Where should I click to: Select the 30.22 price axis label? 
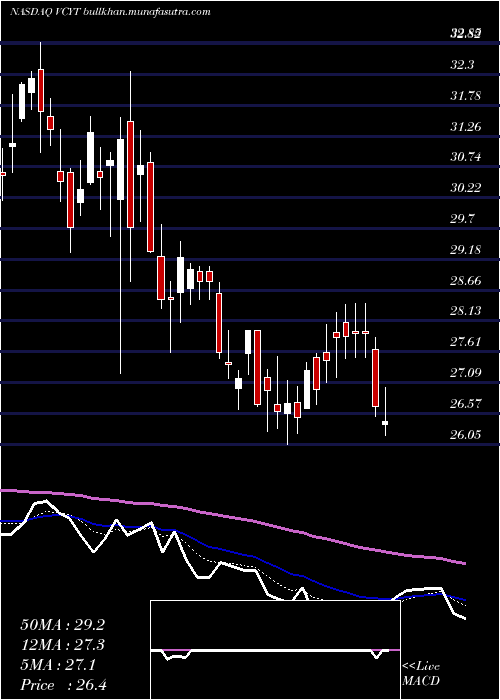(466, 188)
